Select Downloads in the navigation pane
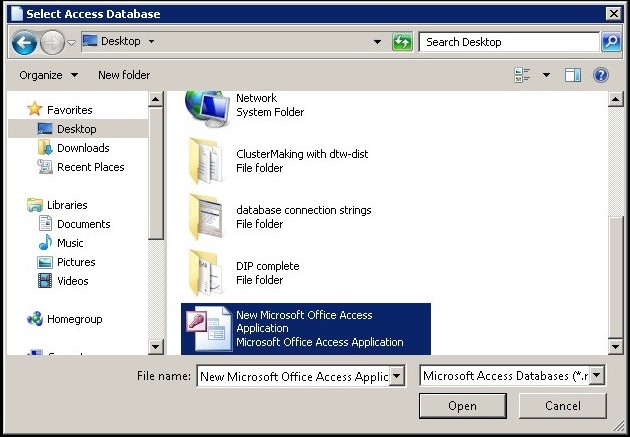Image resolution: width=630 pixels, height=437 pixels. (83, 148)
